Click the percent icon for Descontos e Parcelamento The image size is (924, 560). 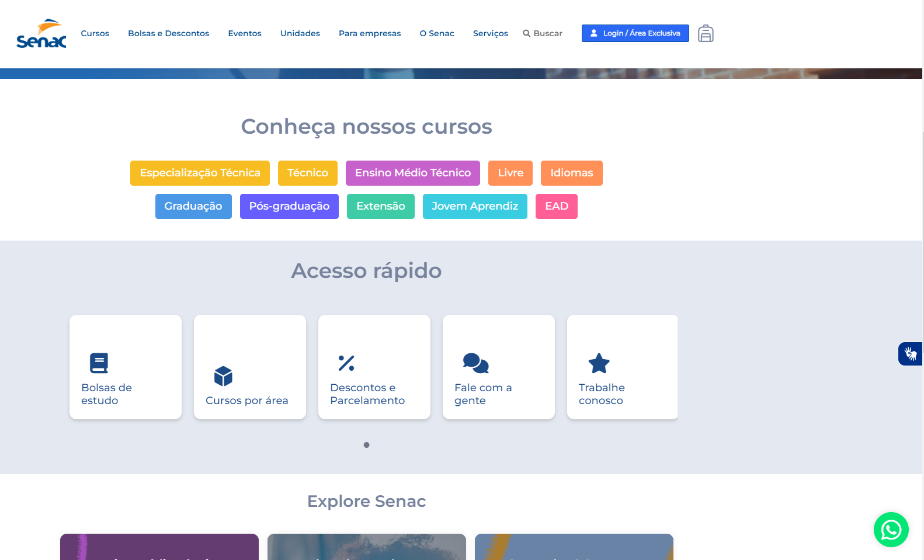point(346,363)
